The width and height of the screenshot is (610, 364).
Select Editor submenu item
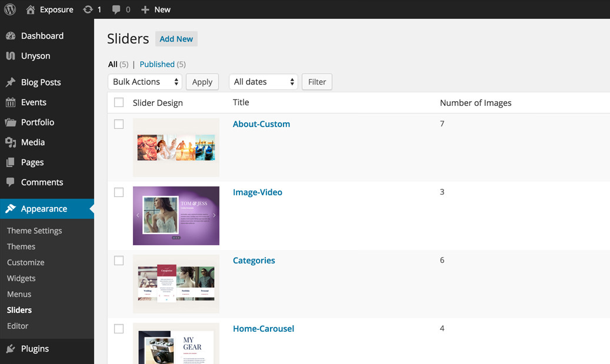pyautogui.click(x=18, y=326)
